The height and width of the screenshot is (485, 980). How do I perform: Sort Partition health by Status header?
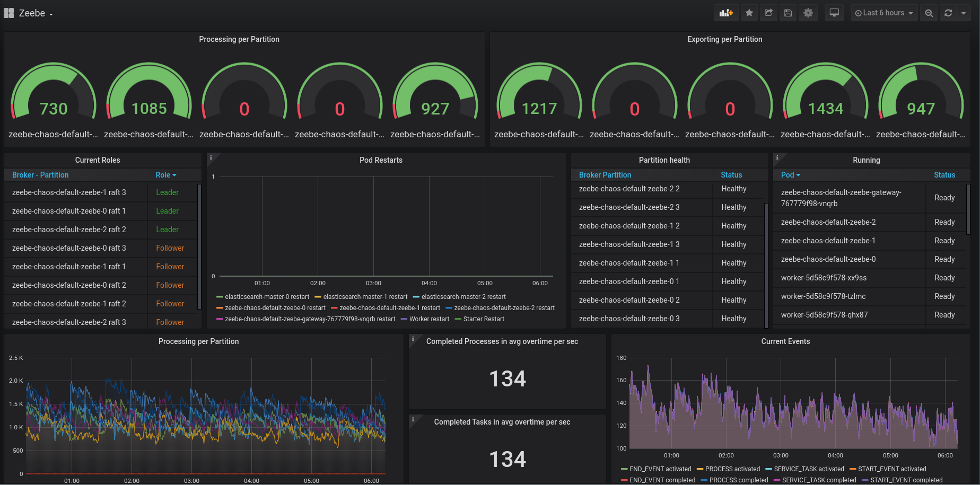pos(731,175)
